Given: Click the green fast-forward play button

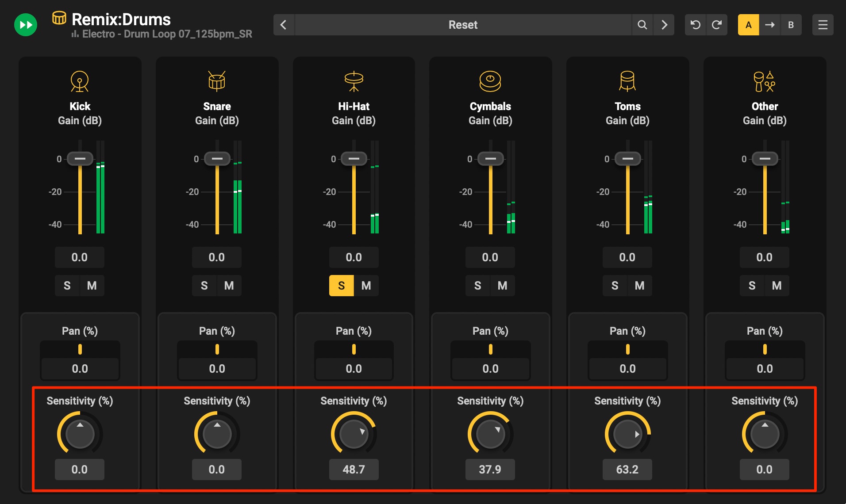Looking at the screenshot, I should 26,25.
